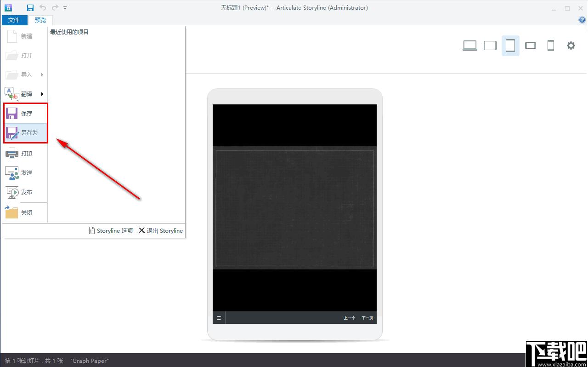Select tablet portrait preview icon
Viewport: 588px width, 367px height.
(x=510, y=46)
